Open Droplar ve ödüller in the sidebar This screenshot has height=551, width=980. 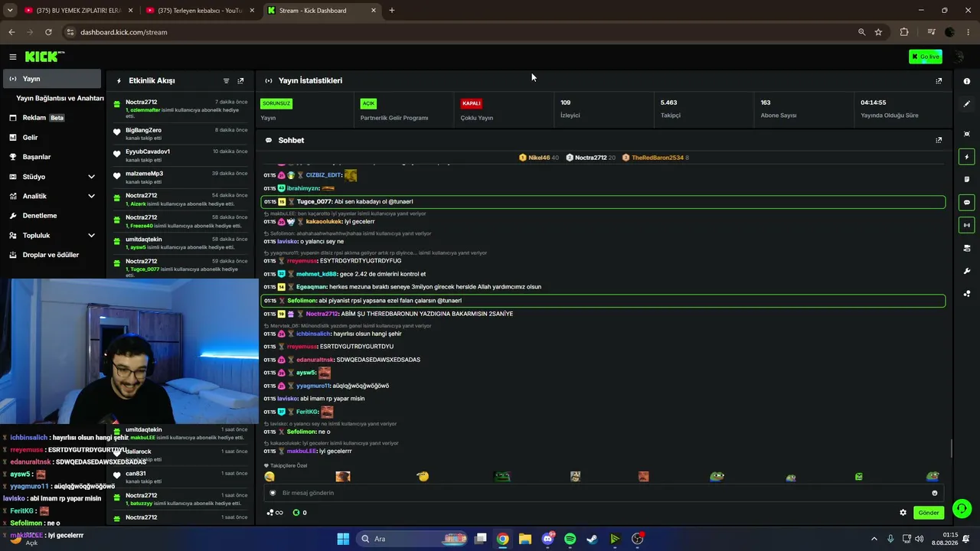point(52,255)
